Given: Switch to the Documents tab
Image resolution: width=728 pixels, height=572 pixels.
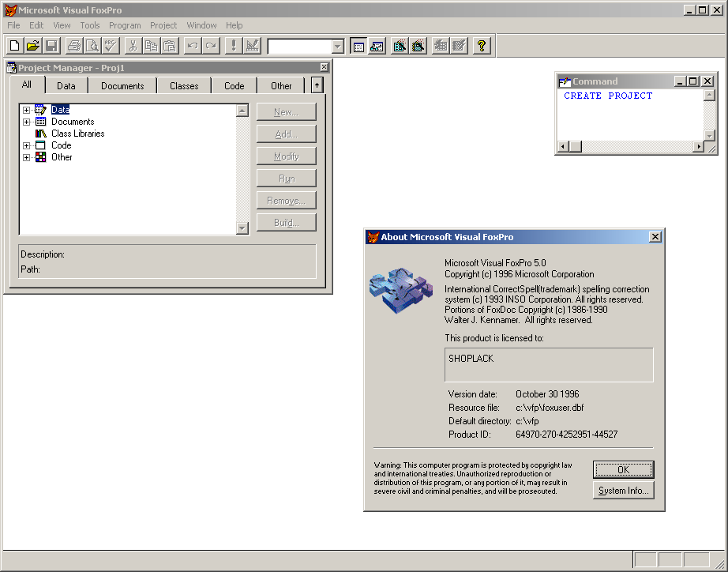Looking at the screenshot, I should 122,86.
